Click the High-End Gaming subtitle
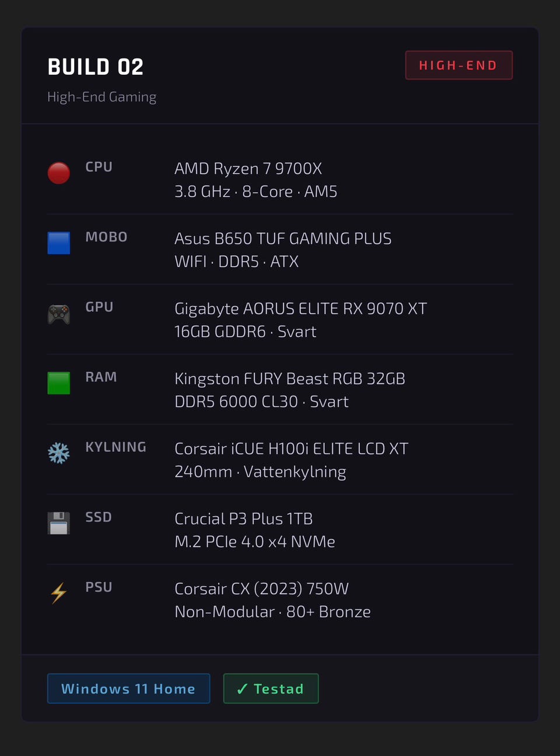 click(102, 97)
